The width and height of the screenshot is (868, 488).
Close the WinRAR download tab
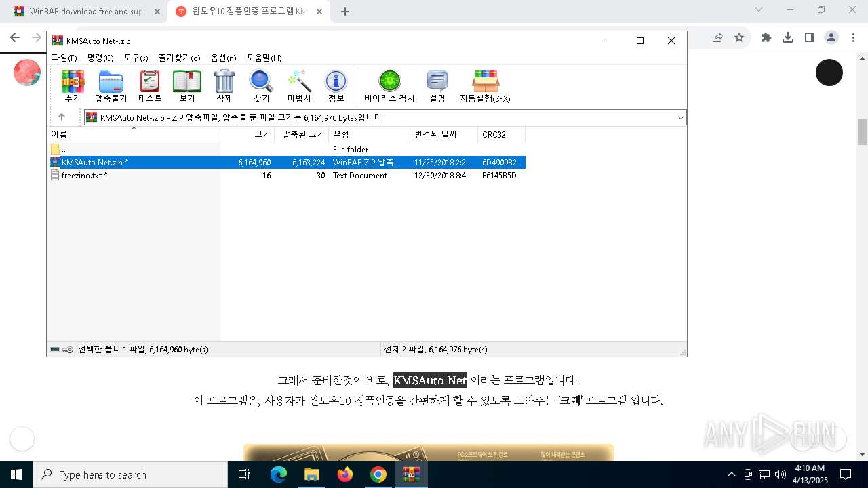[157, 12]
